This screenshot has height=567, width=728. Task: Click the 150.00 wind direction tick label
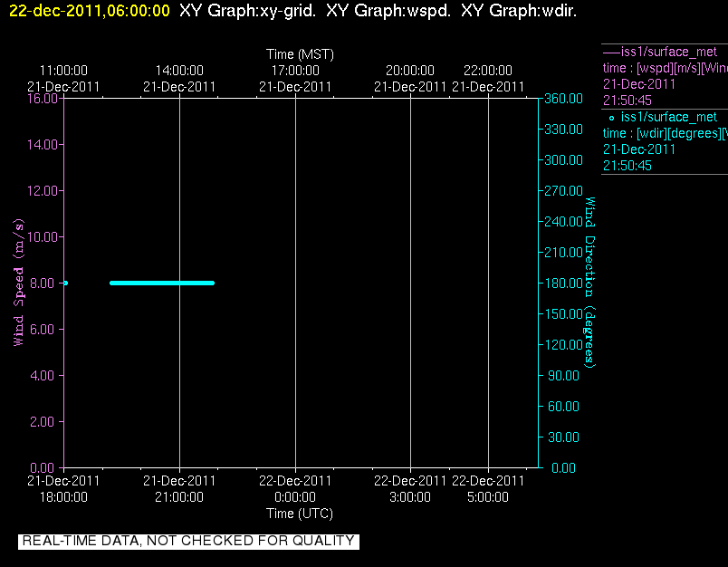[x=563, y=314]
